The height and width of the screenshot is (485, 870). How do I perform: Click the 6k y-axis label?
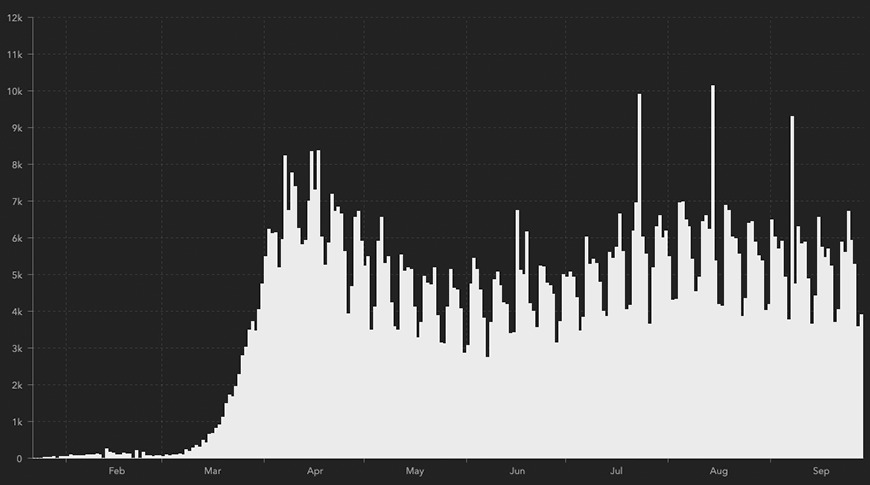coord(17,238)
